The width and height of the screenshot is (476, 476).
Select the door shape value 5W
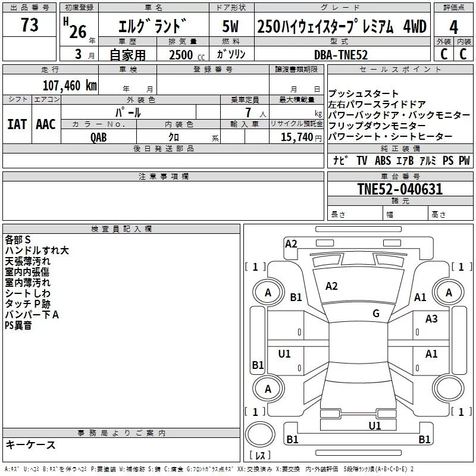[x=230, y=26]
